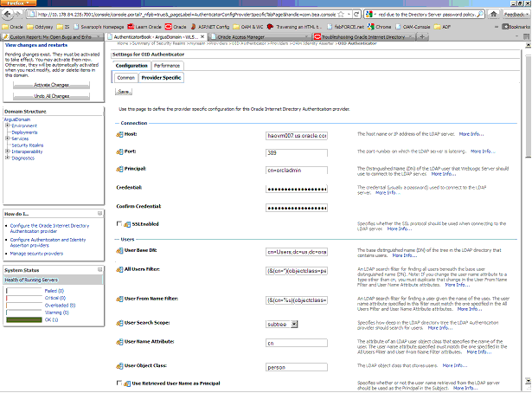Click the icon beside Host label
532x393 pixels.
119,134
